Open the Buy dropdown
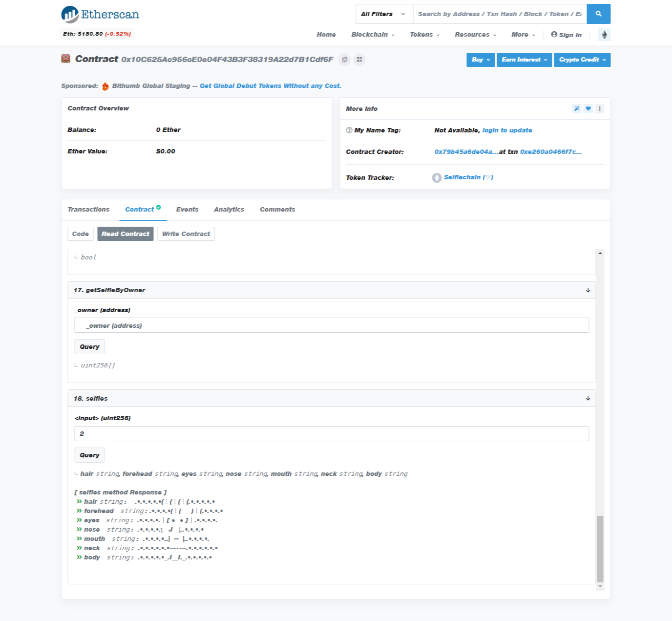The image size is (672, 621). click(481, 60)
